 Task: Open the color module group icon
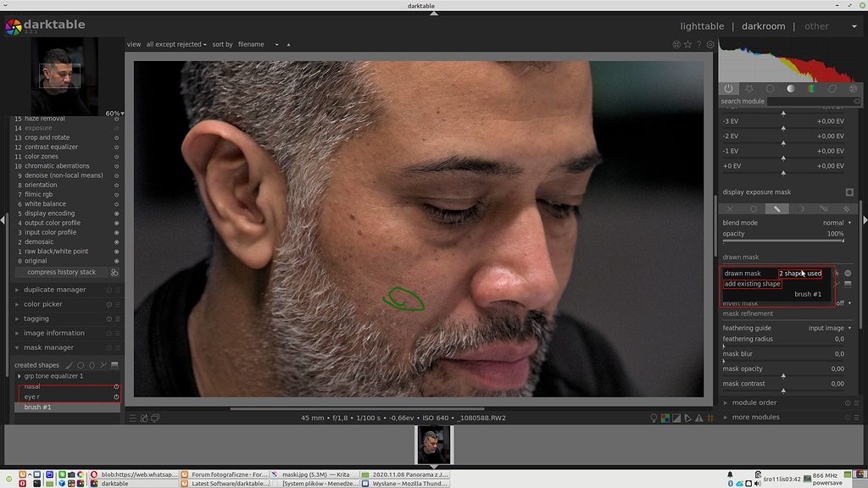point(812,88)
